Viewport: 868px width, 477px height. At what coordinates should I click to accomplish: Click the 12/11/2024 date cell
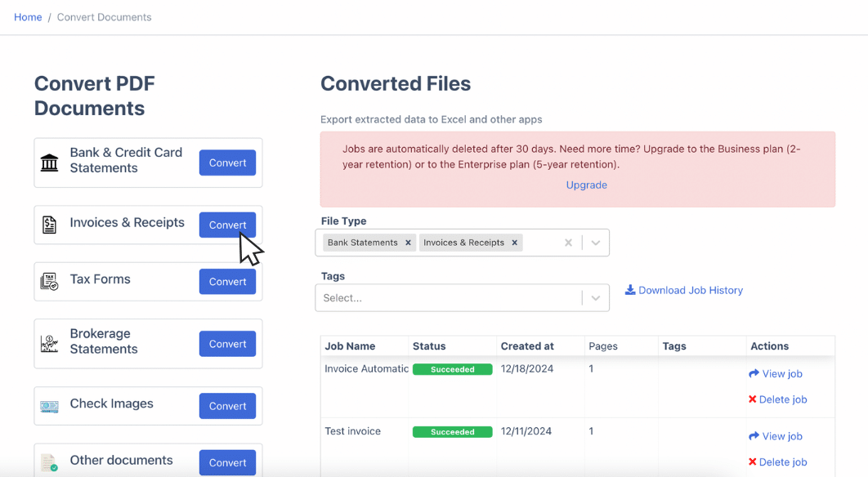[526, 431]
